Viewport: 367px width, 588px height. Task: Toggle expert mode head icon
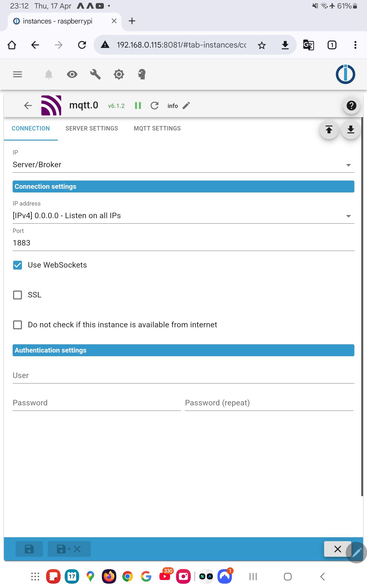[x=142, y=74]
